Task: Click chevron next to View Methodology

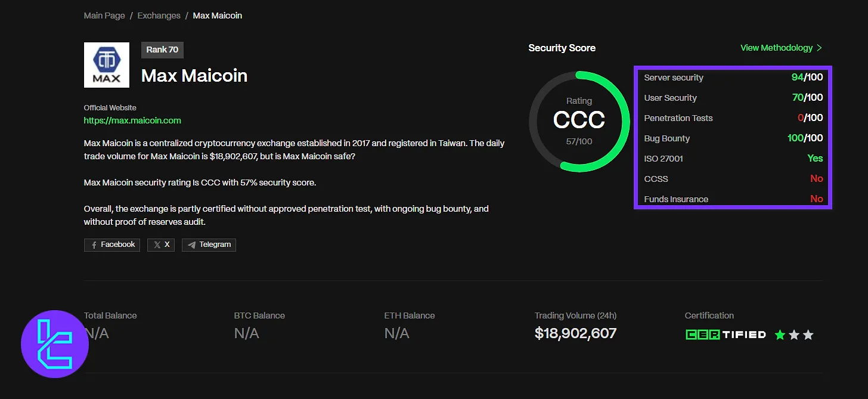Action: click(819, 48)
